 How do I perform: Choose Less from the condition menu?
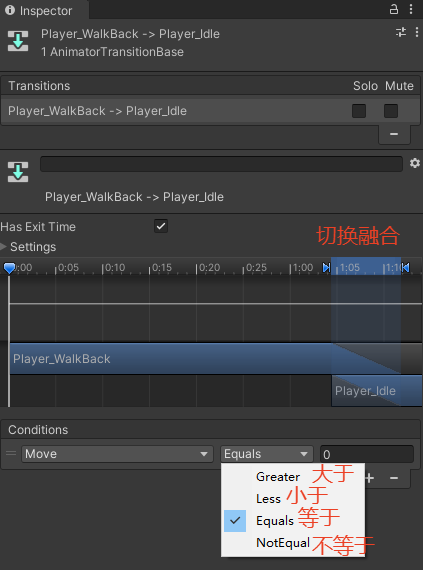pyautogui.click(x=293, y=499)
